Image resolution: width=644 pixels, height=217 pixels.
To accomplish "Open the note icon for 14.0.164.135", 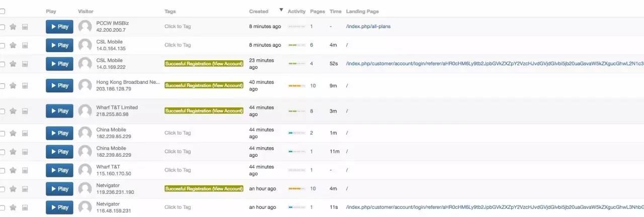I will (25, 45).
